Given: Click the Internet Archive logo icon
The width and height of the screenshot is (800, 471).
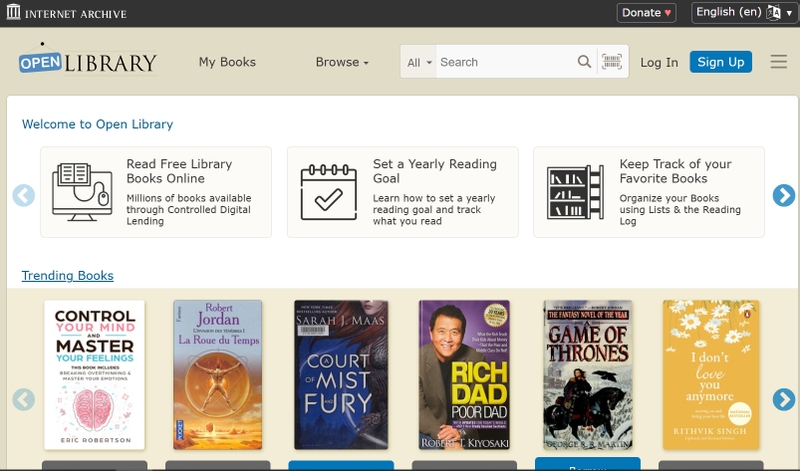Looking at the screenshot, I should pyautogui.click(x=13, y=12).
